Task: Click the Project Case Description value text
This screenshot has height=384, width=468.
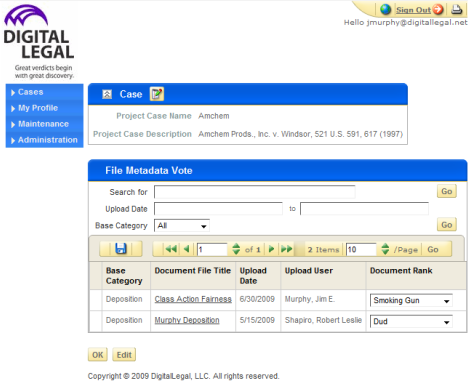Action: (300, 134)
